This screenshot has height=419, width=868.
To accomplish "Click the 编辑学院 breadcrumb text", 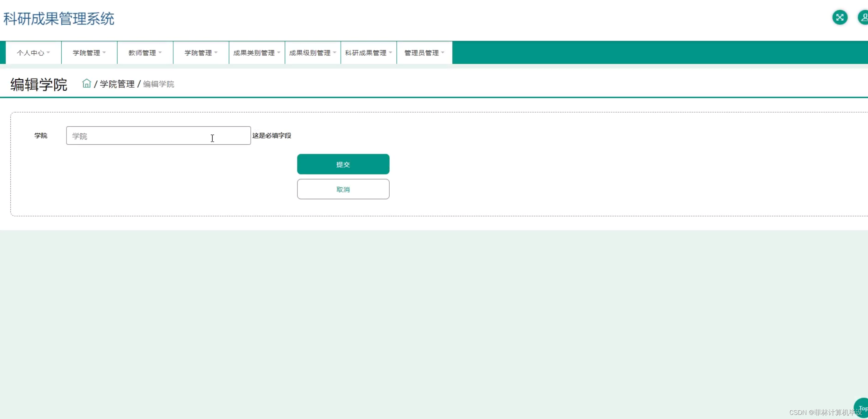I will (158, 84).
